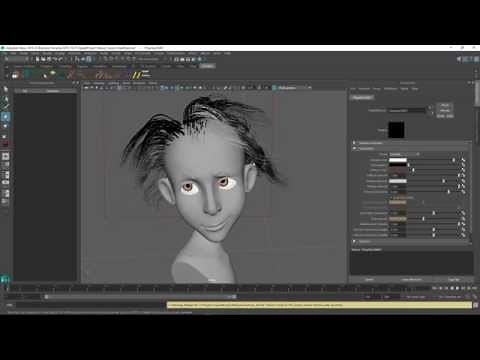
Task: Select the highlighted last shelf tab
Action: pos(207,66)
